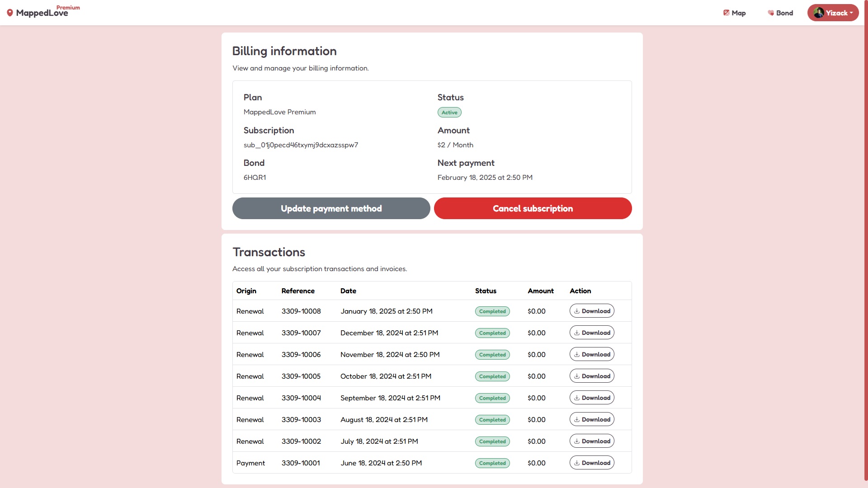Click reference 3309-10004 cell
The image size is (868, 488).
point(301,398)
